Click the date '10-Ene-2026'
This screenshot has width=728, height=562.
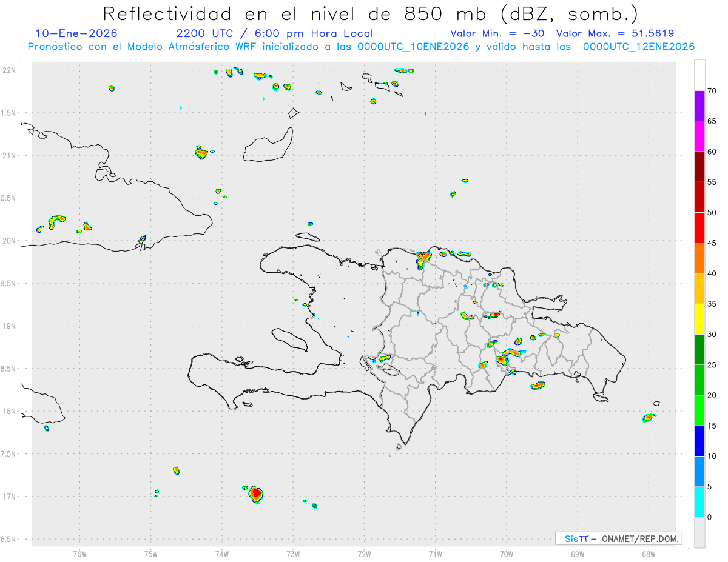[76, 33]
